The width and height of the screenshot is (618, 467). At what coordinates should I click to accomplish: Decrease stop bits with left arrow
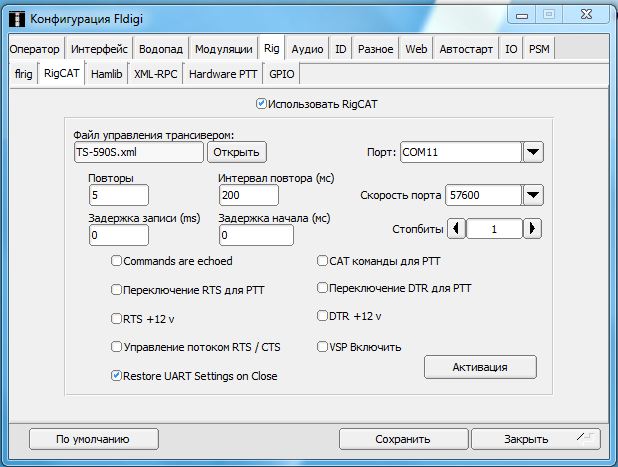[x=456, y=229]
